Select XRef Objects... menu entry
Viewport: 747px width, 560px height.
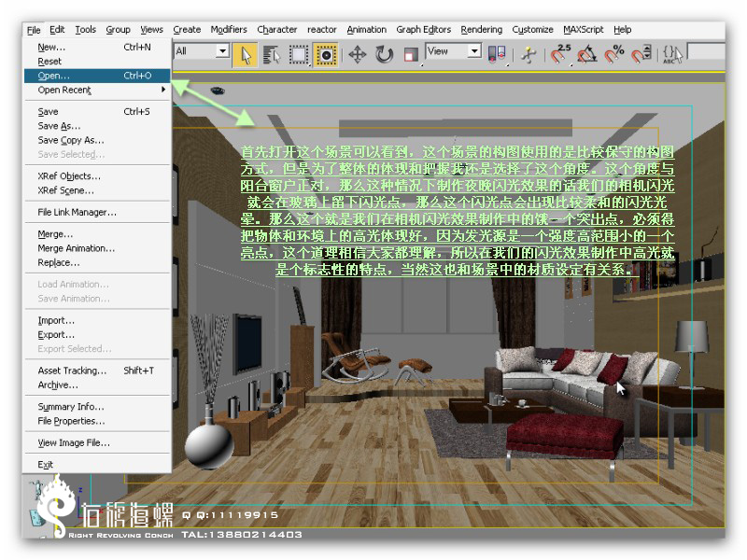pyautogui.click(x=97, y=176)
